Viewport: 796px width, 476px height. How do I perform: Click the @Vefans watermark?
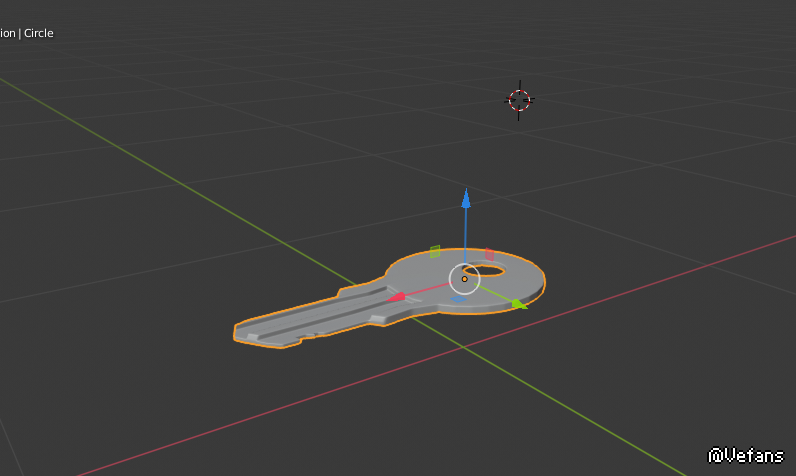click(x=746, y=455)
